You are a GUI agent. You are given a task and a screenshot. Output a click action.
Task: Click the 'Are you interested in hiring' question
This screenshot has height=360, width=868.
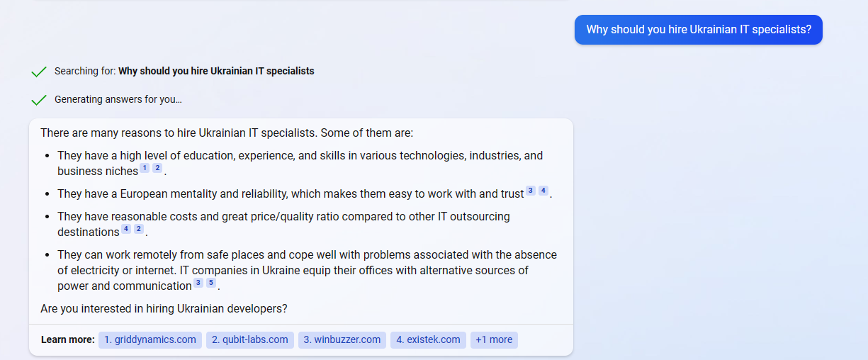tap(164, 309)
